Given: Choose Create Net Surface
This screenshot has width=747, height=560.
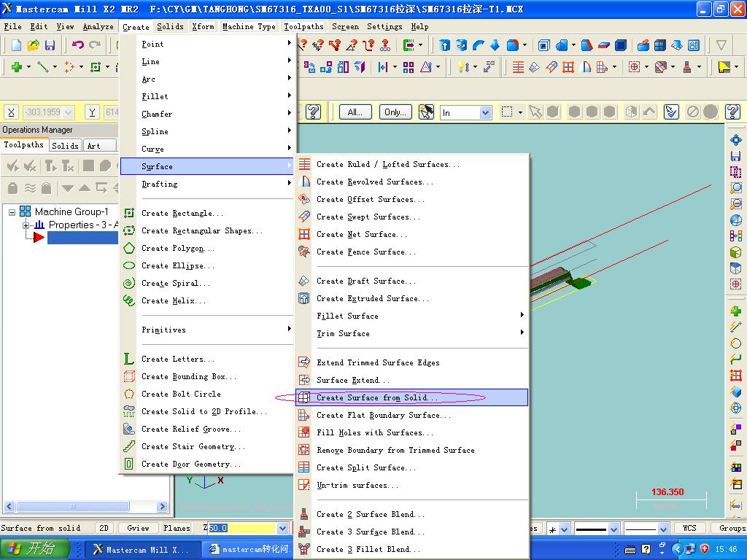Looking at the screenshot, I should point(412,234).
